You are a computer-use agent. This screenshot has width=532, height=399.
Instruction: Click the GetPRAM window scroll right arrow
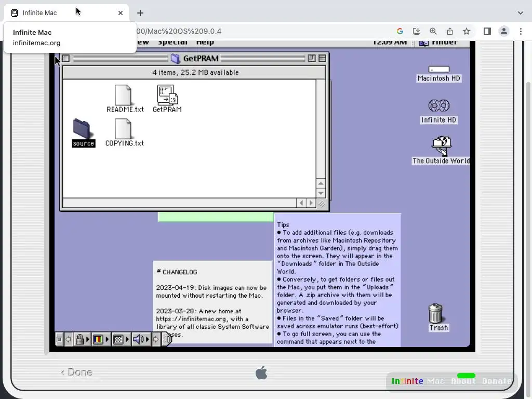pos(311,203)
